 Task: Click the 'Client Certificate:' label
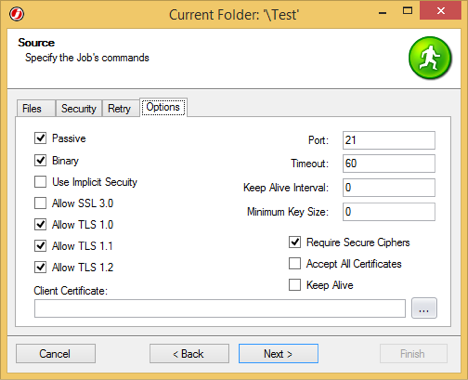click(x=70, y=291)
